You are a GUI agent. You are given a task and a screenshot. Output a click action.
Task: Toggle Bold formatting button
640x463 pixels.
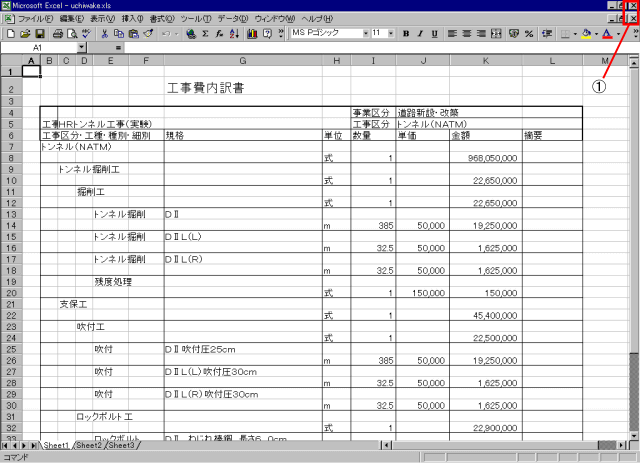click(x=406, y=33)
